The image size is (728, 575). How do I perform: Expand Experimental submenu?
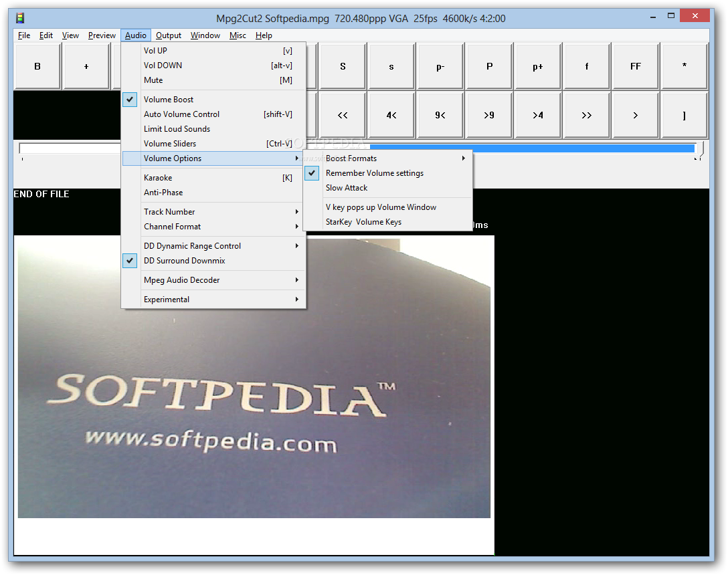[x=213, y=300]
